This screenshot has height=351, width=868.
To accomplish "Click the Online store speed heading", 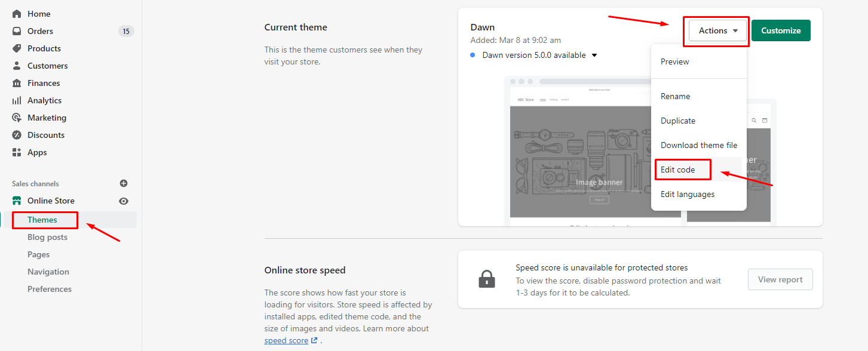I will (305, 270).
